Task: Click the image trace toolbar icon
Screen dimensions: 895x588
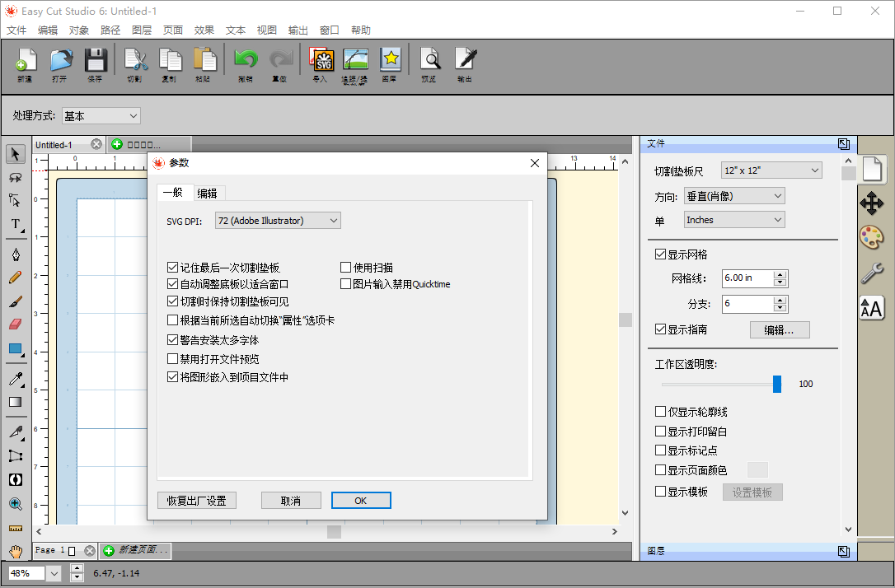Action: click(355, 60)
